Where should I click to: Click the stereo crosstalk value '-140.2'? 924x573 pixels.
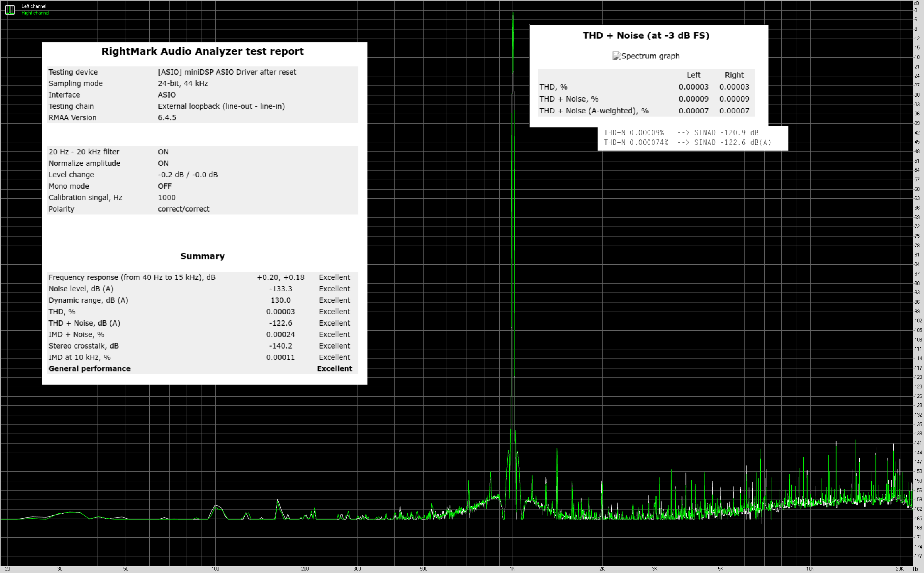tap(281, 346)
